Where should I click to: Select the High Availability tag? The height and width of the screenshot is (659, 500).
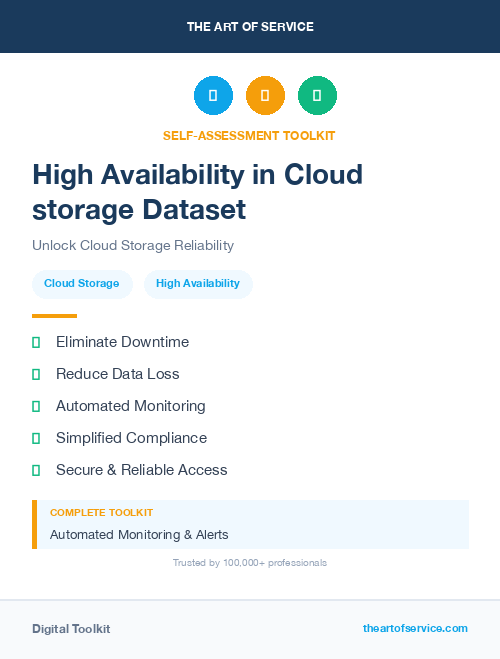coord(198,284)
